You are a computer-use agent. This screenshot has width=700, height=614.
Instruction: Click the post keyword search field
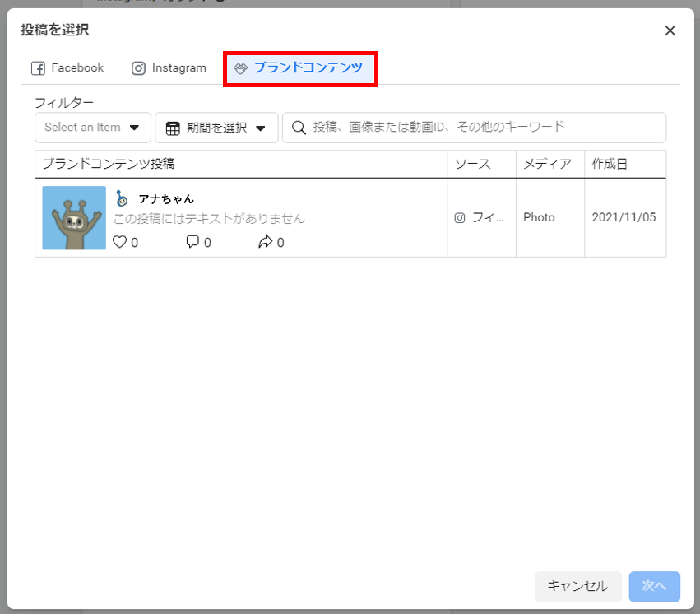[485, 128]
